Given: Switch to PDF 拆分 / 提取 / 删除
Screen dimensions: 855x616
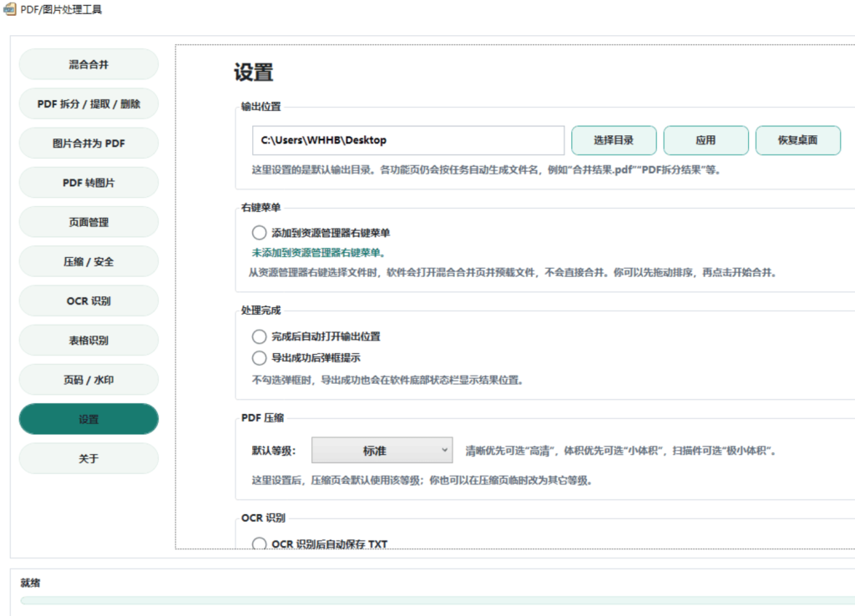Looking at the screenshot, I should coord(89,104).
